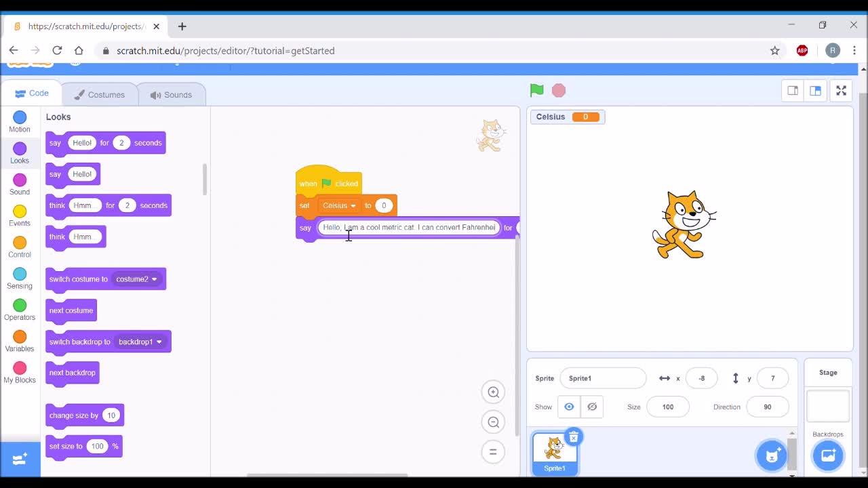
Task: Click the Add Extension button
Action: click(20, 459)
